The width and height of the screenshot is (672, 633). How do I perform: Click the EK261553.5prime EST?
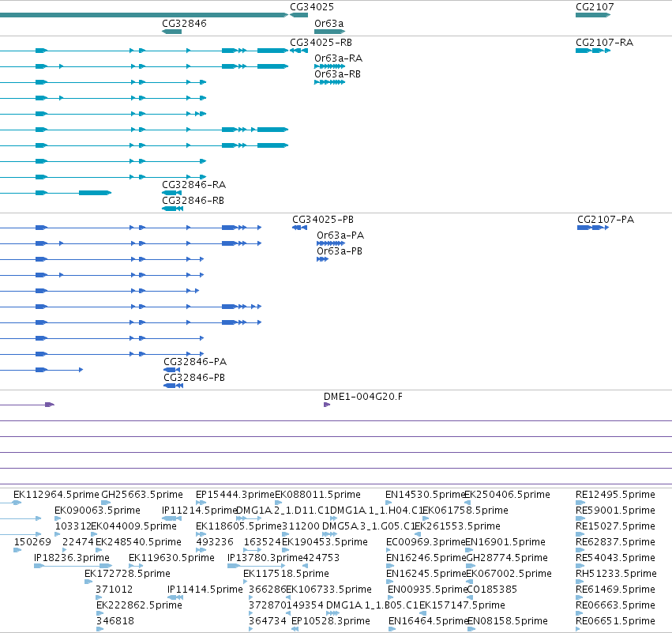point(418,534)
